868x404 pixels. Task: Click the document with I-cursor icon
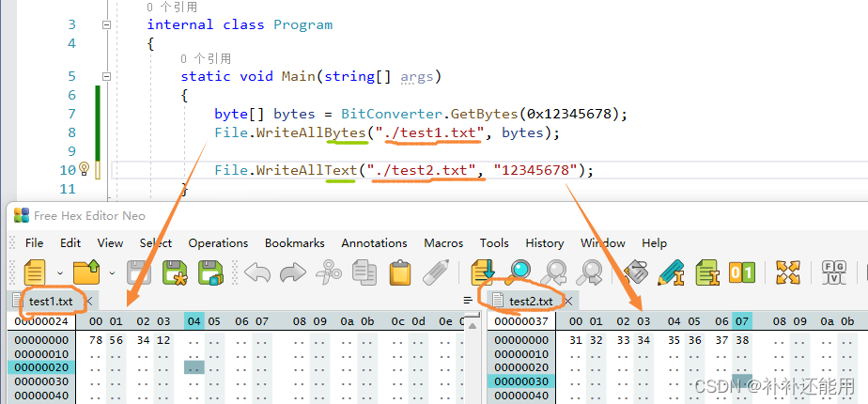point(707,272)
